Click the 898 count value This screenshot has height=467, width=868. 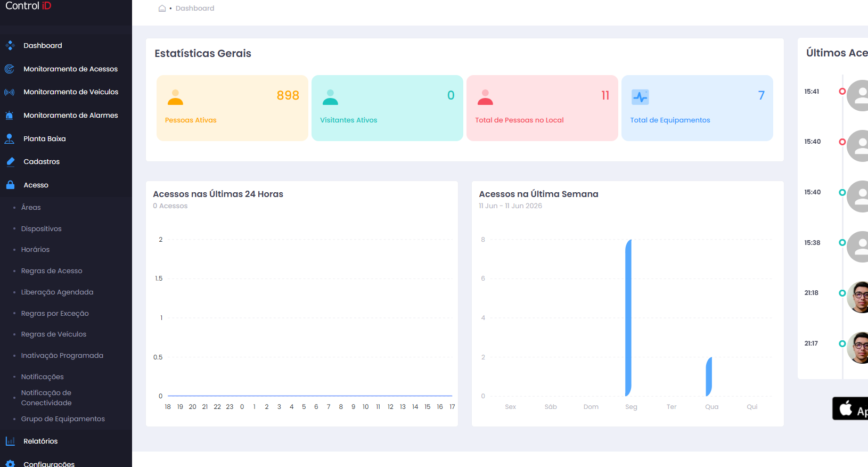pyautogui.click(x=288, y=95)
